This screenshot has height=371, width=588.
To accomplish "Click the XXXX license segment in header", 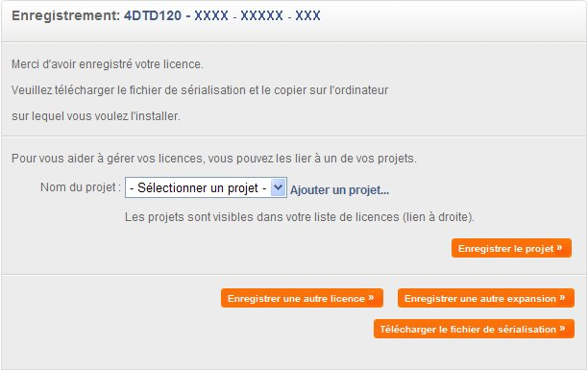I will coord(211,15).
